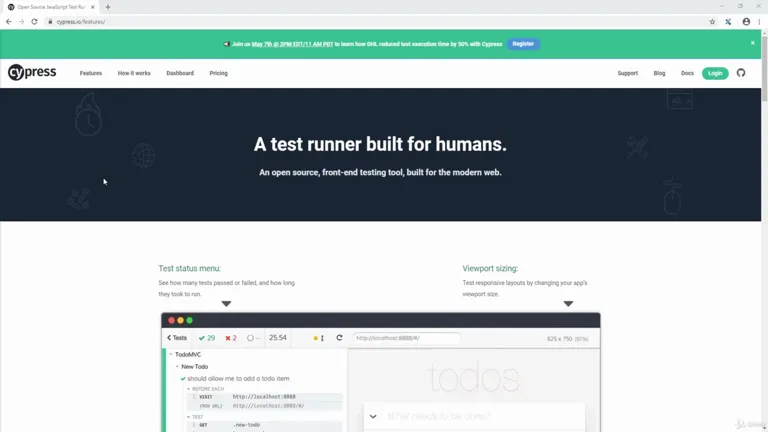Click the browser back arrow
Image resolution: width=768 pixels, height=432 pixels.
click(x=9, y=22)
